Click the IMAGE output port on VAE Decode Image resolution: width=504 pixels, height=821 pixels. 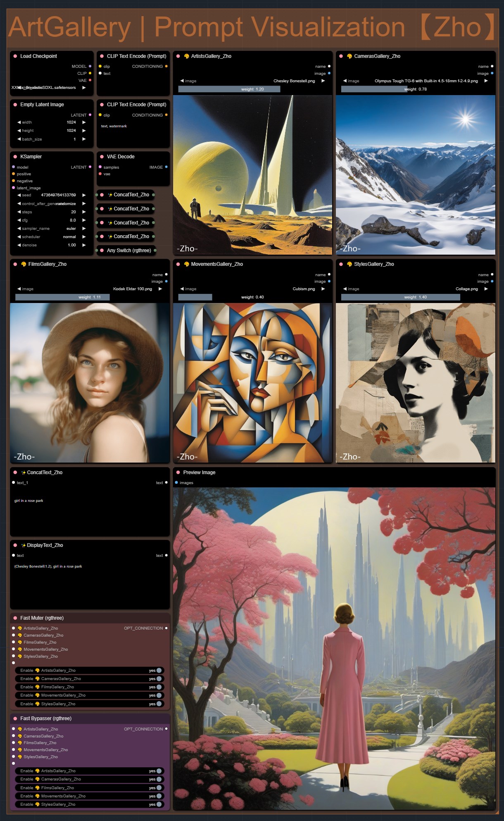point(166,167)
